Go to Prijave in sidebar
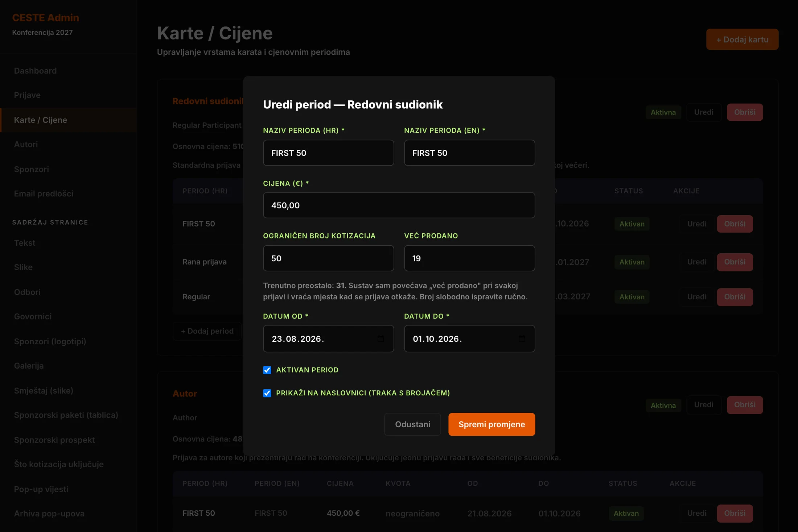 (27, 95)
